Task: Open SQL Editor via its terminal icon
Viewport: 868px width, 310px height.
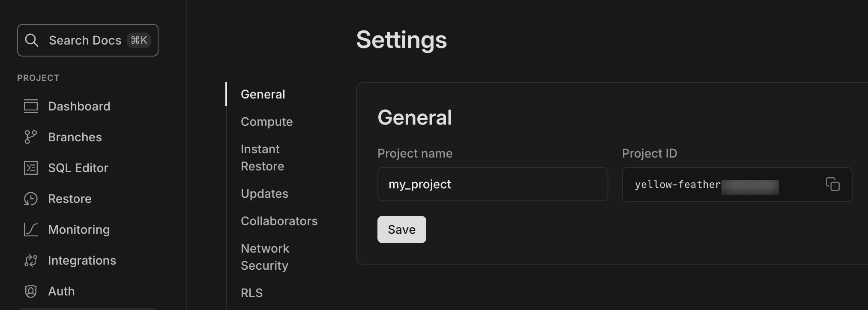Action: point(31,168)
